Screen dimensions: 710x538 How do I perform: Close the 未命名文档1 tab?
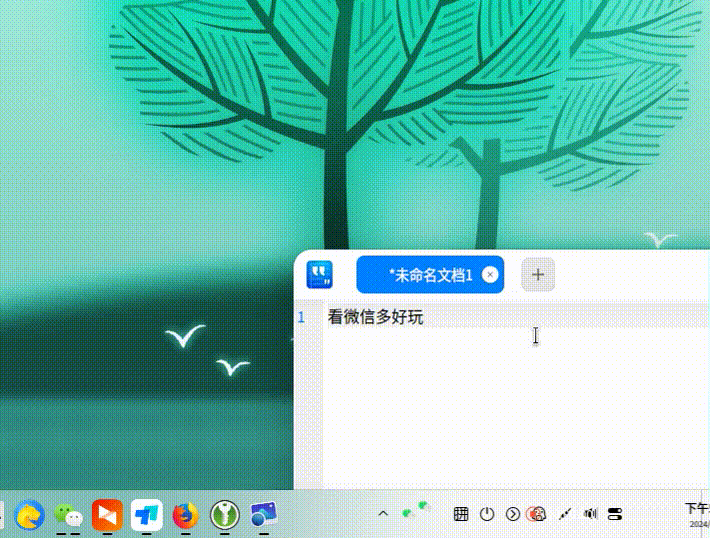[x=489, y=274]
